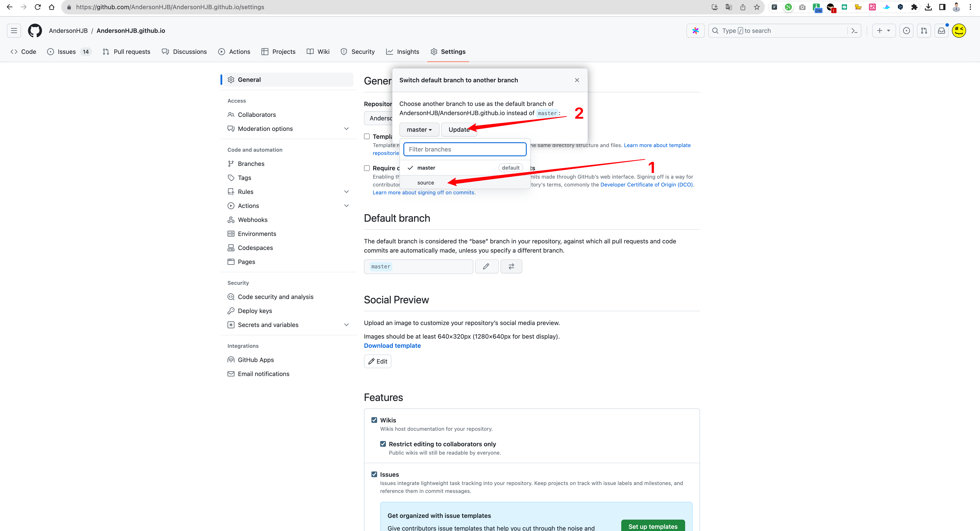Viewport: 980px width, 531px height.
Task: Open GitHub Copilot icon in header
Action: [x=695, y=31]
